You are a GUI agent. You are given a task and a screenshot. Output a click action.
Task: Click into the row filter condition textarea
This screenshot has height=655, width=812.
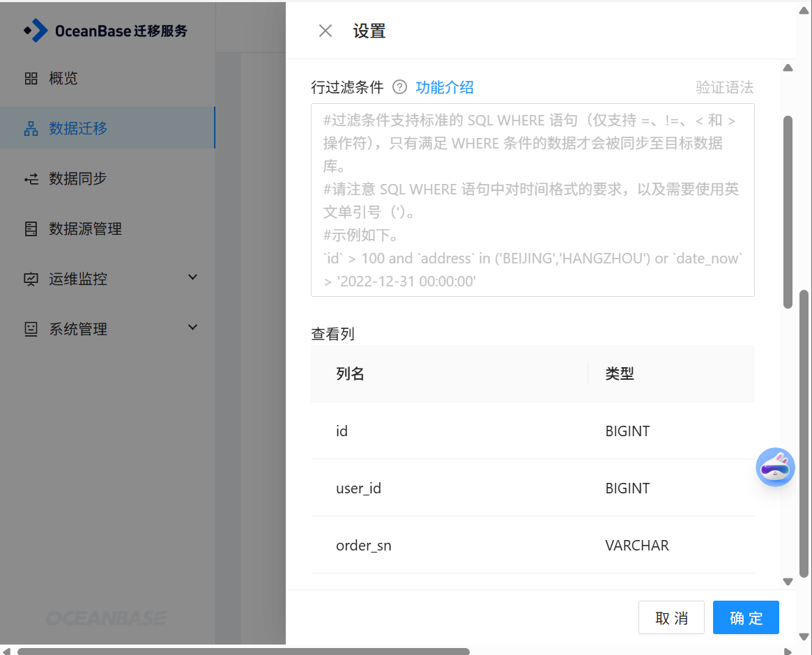533,200
